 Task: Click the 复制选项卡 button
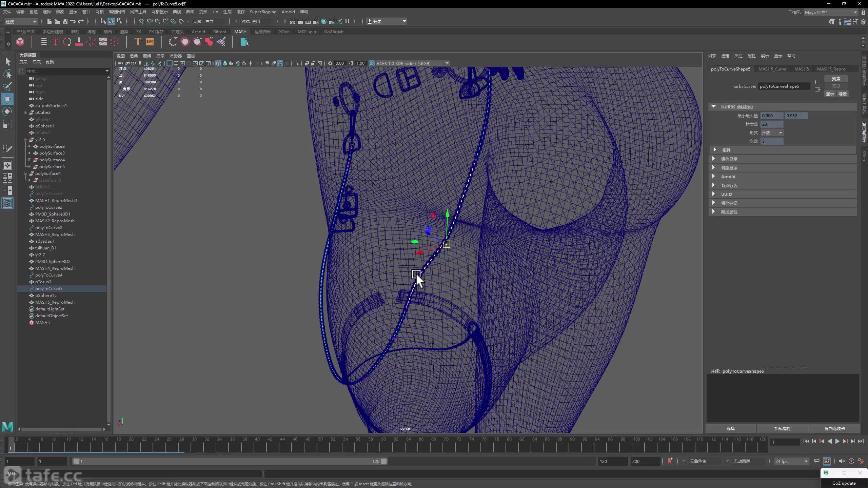834,428
